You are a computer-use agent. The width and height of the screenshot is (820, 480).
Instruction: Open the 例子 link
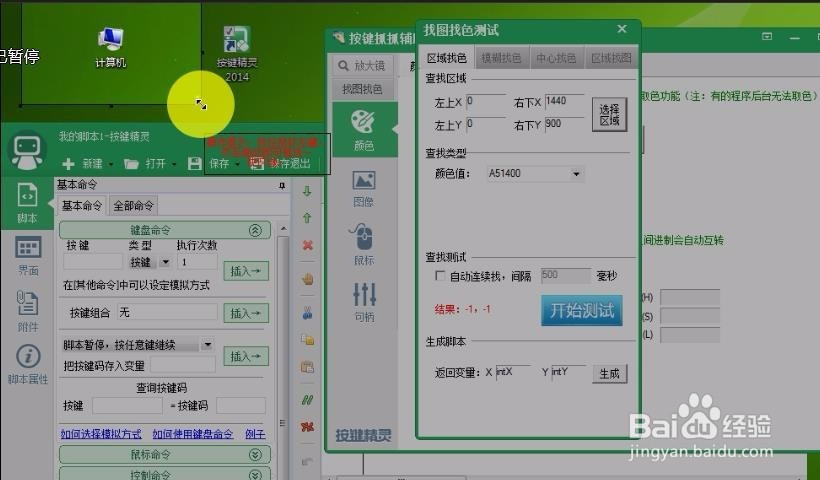click(256, 434)
